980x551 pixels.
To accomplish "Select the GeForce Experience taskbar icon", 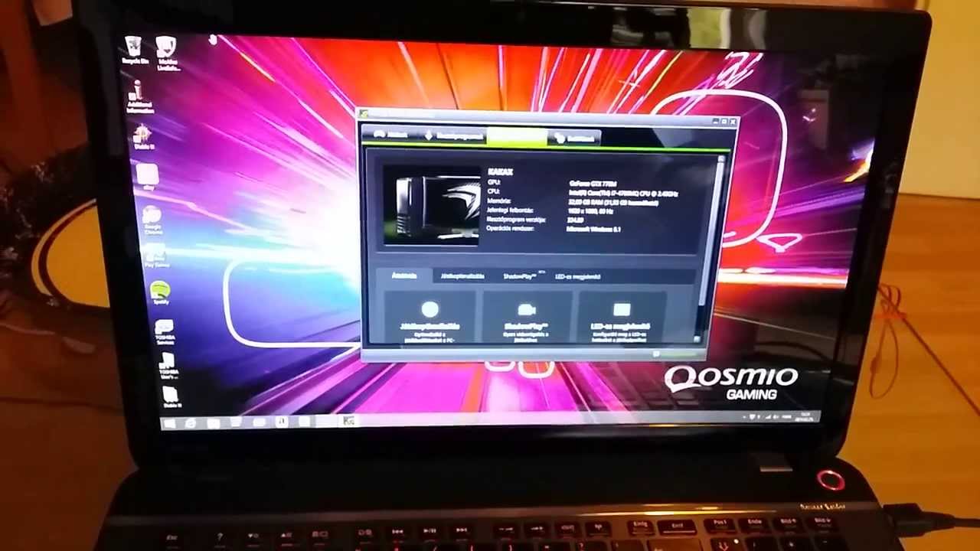I will 348,421.
